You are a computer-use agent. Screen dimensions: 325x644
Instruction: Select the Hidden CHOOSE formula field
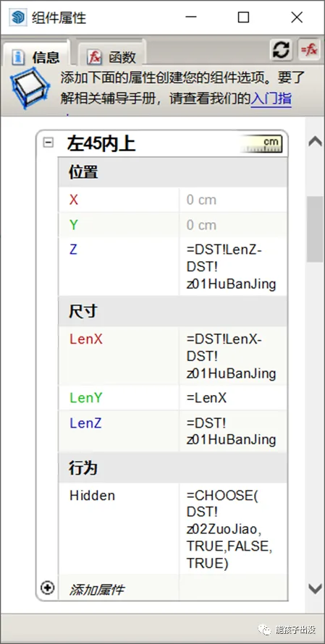click(x=233, y=529)
